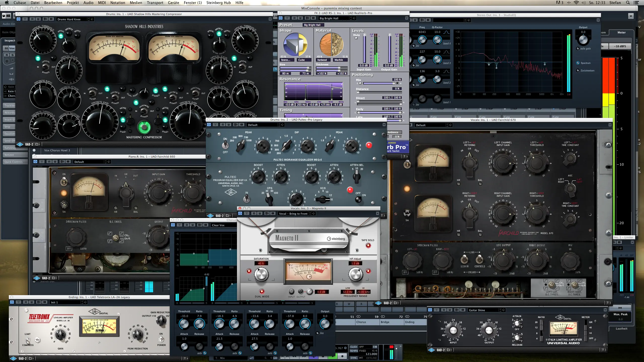Toggle the live option in multiband compressor output
The width and height of the screenshot is (644, 362).
click(318, 333)
